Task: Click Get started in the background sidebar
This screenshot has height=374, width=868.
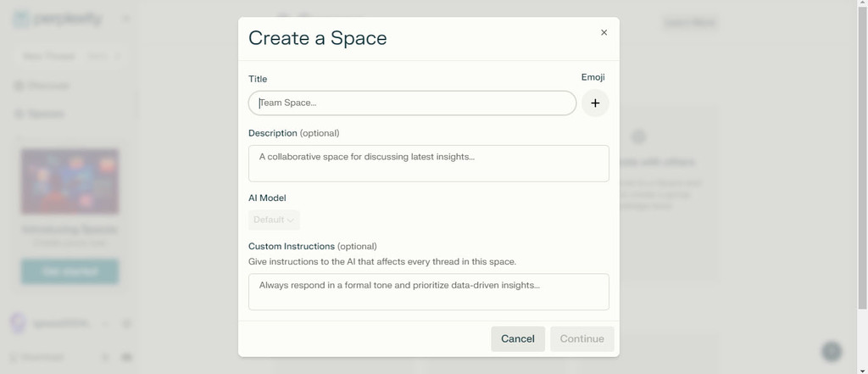Action: (x=70, y=271)
